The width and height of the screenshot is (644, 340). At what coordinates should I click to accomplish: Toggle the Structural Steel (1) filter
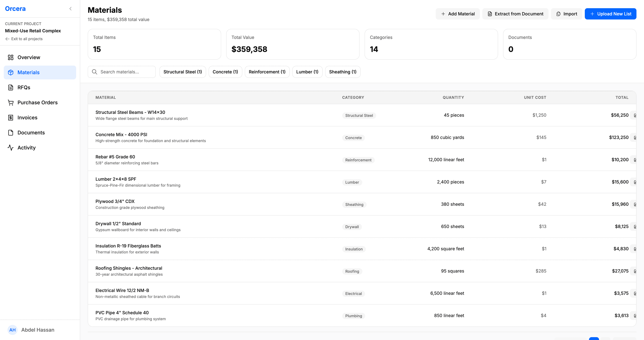coord(182,72)
